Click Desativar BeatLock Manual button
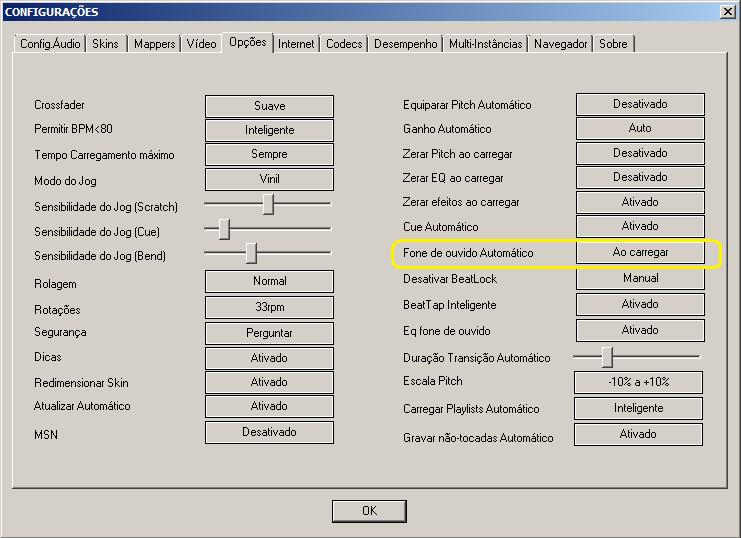The width and height of the screenshot is (741, 538). pos(640,278)
